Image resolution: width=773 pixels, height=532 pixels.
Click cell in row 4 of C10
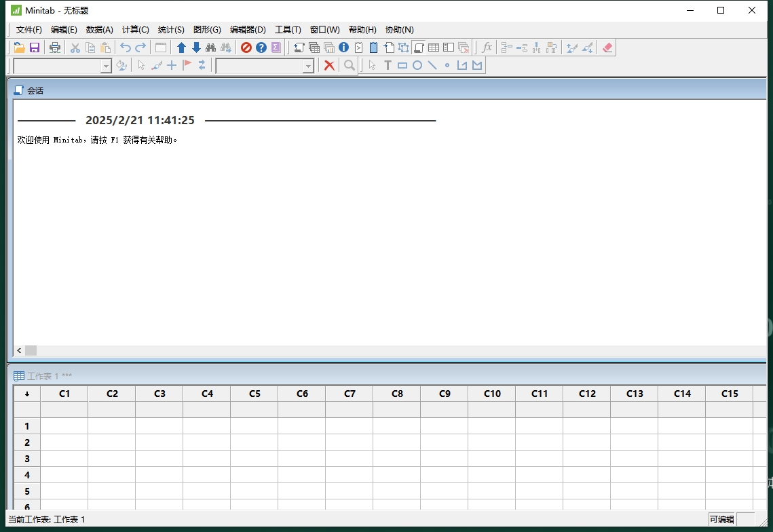(492, 475)
